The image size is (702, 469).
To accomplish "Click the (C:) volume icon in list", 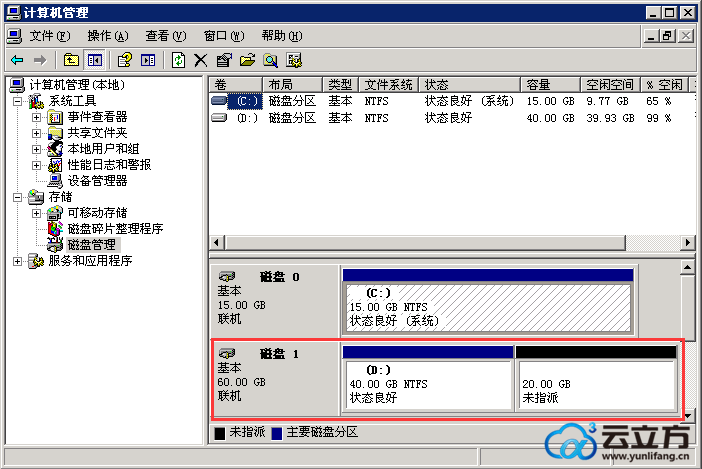I will coord(219,101).
